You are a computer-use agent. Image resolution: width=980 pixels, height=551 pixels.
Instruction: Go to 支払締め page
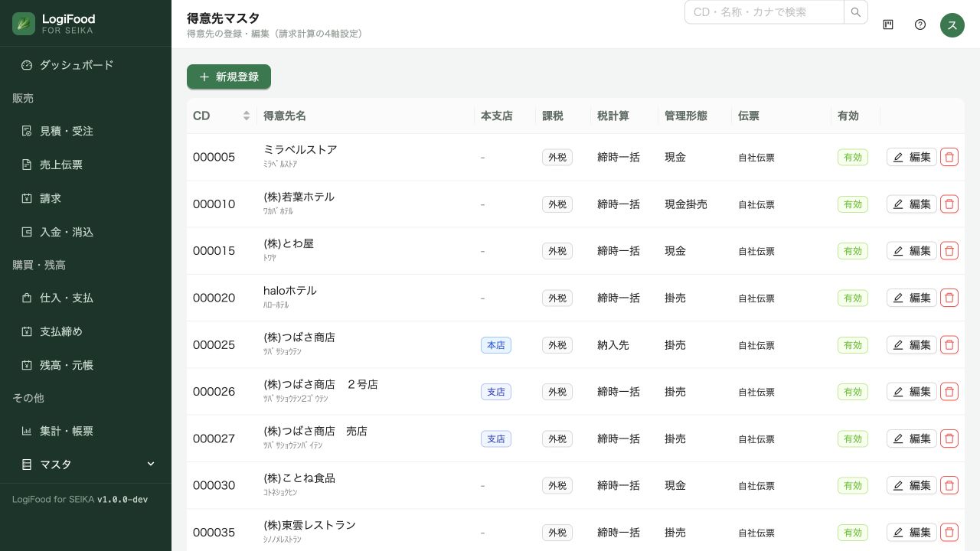coord(86,331)
